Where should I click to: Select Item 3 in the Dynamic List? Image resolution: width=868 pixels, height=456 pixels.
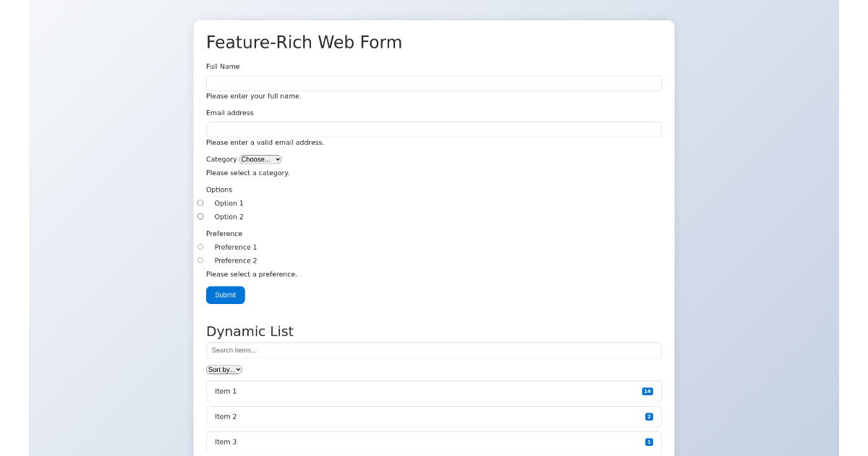point(362,442)
